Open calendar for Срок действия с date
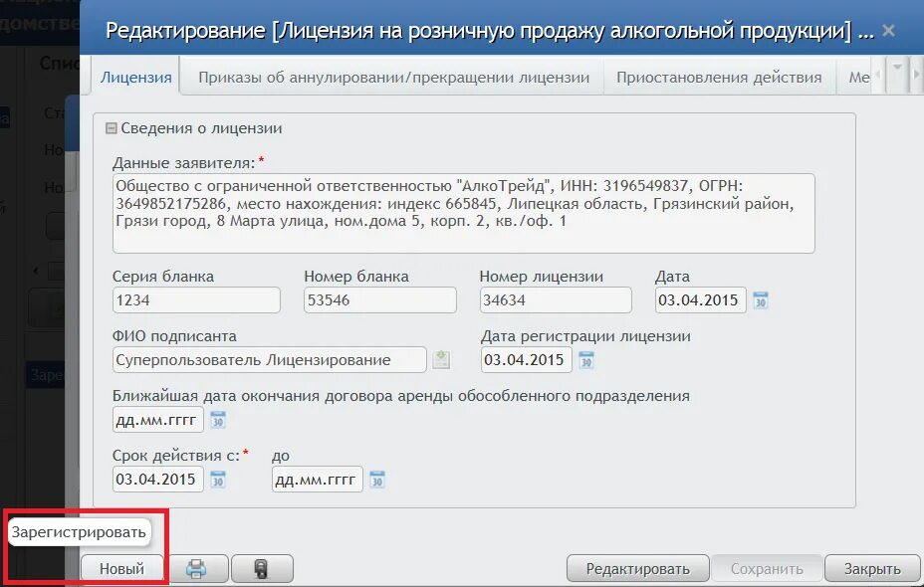This screenshot has height=587, width=924. tap(217, 480)
